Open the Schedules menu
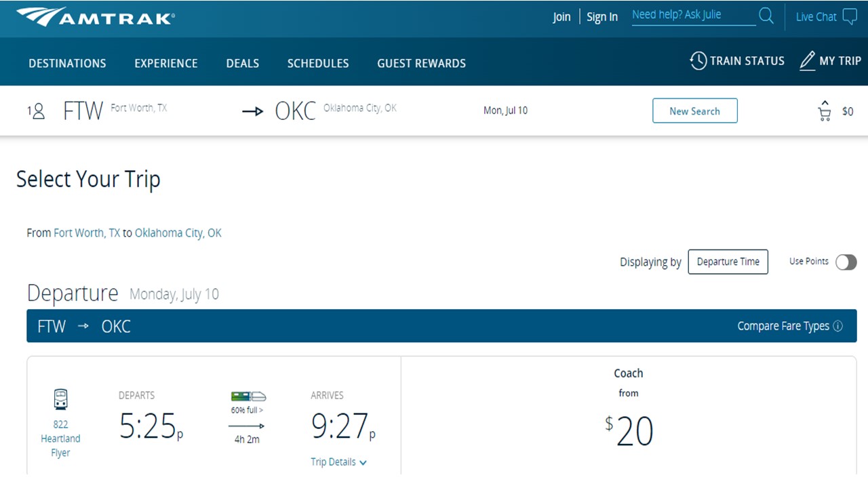868x488 pixels. (318, 63)
